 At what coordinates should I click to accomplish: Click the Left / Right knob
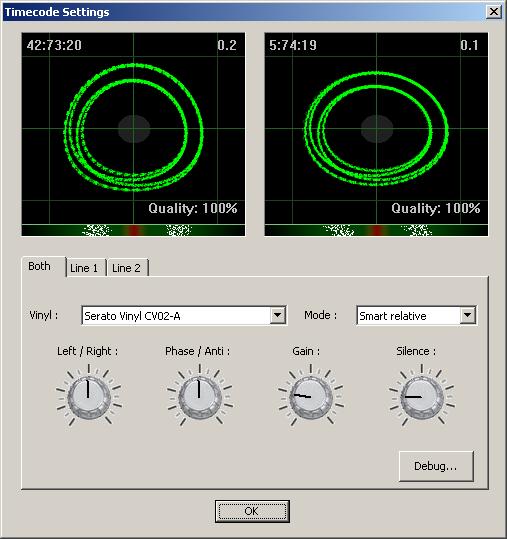click(89, 397)
